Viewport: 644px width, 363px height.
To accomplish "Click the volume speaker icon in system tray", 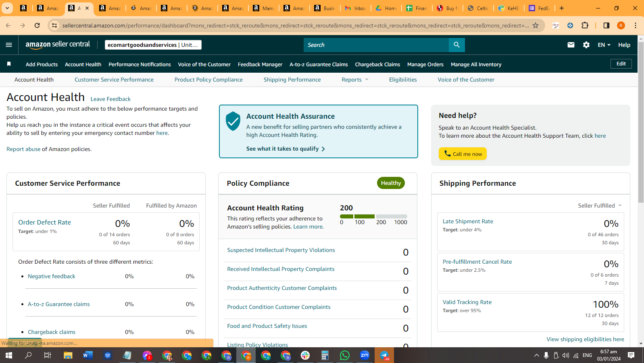I will point(566,355).
